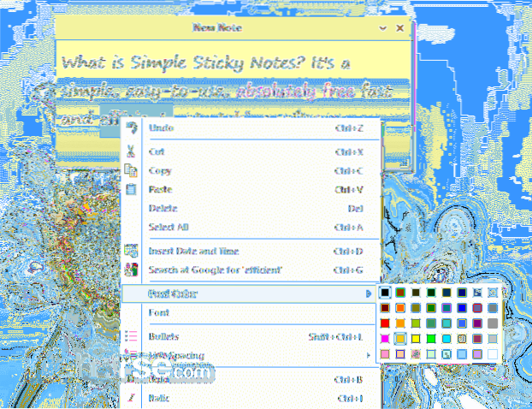532x409 pixels.
Task: Click the scissors Cut icon
Action: (x=131, y=151)
